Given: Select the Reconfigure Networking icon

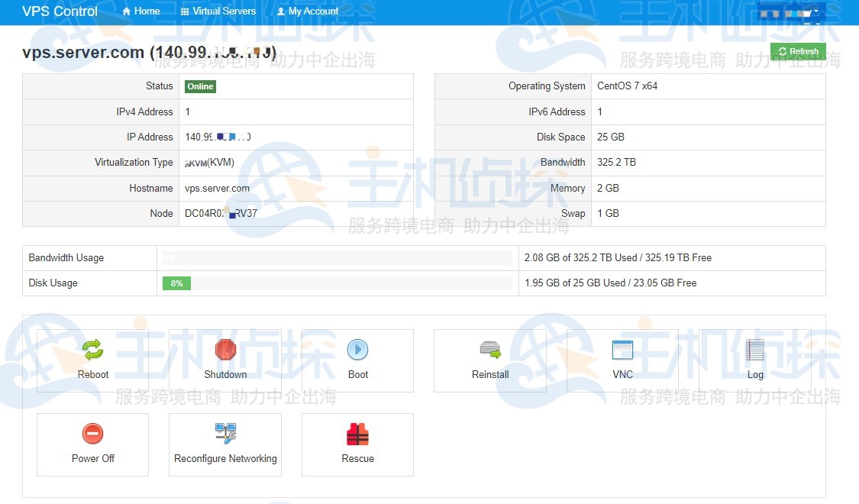Looking at the screenshot, I should (225, 434).
